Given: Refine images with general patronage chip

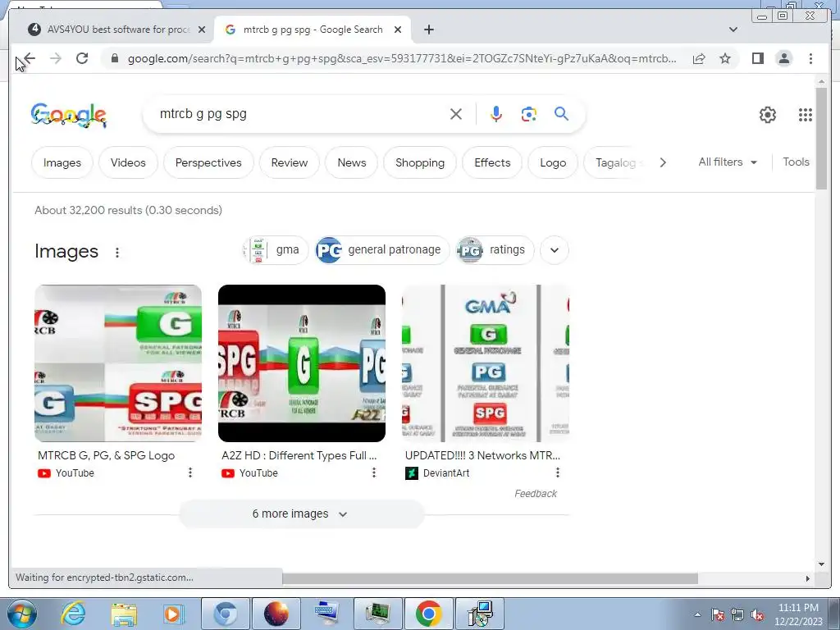Looking at the screenshot, I should tap(382, 249).
